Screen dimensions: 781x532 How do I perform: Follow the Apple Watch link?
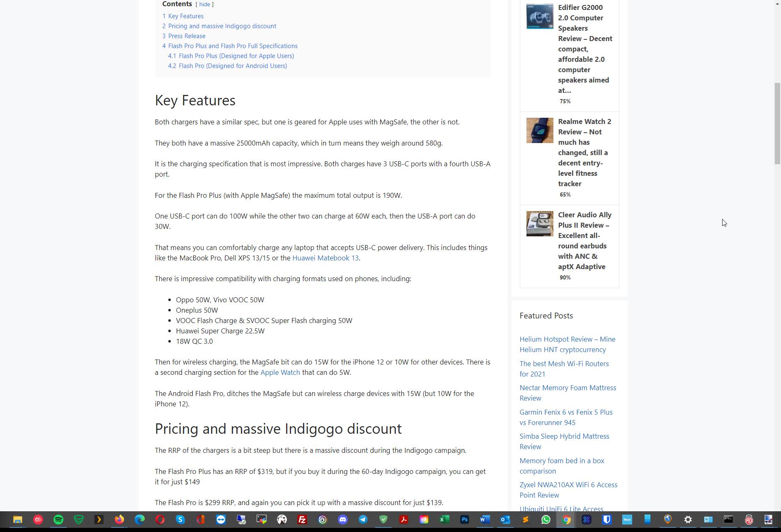coord(280,372)
